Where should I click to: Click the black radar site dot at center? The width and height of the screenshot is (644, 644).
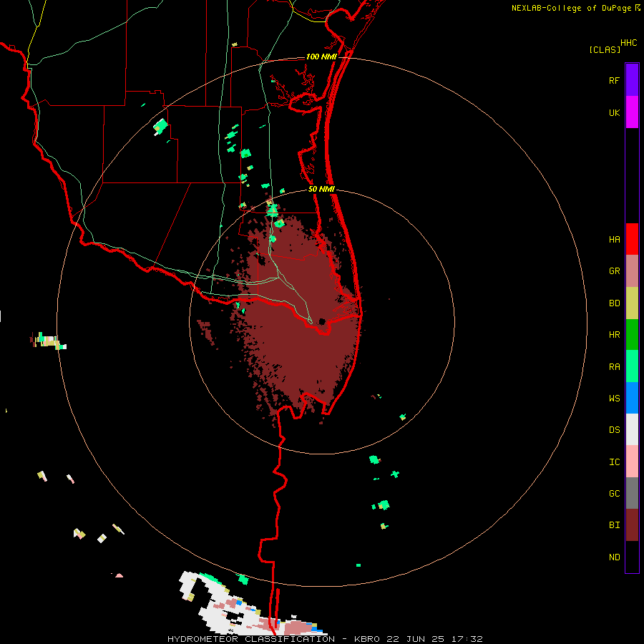point(322,321)
